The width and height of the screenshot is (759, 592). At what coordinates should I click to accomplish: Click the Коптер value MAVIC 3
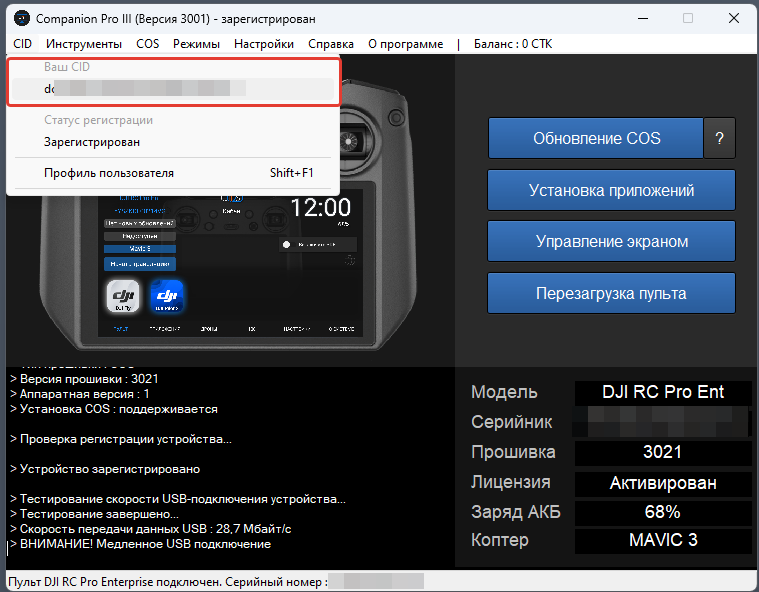[663, 540]
